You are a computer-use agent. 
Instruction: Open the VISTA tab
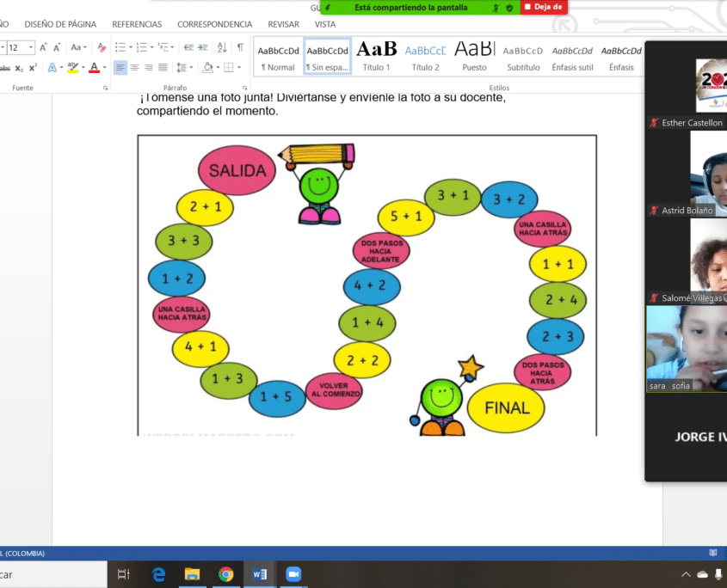[x=325, y=24]
